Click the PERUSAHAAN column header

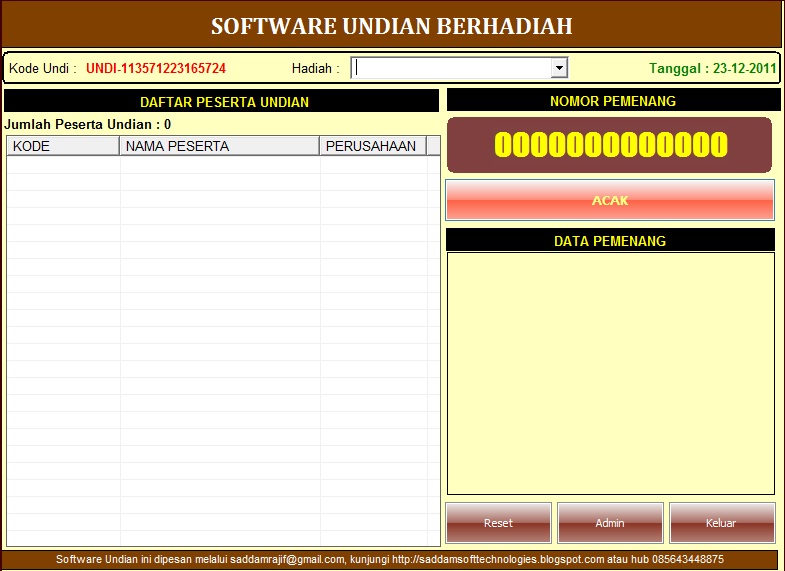372,146
